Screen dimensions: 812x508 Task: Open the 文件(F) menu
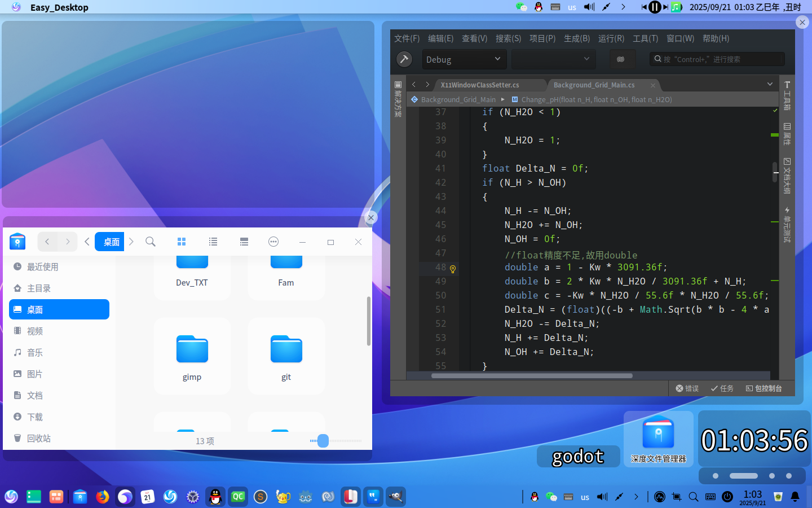(x=407, y=38)
